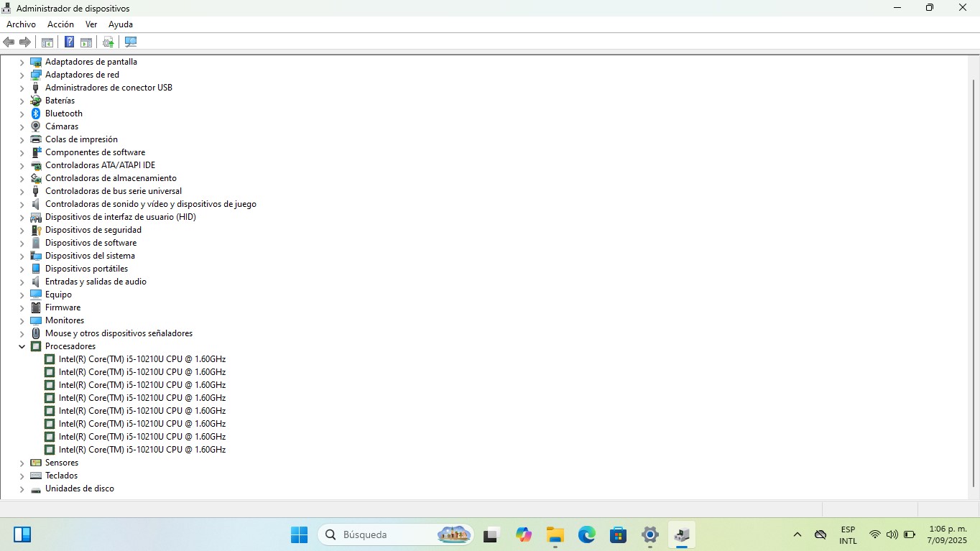This screenshot has width=980, height=551.
Task: Select the Monitores category label
Action: click(65, 320)
